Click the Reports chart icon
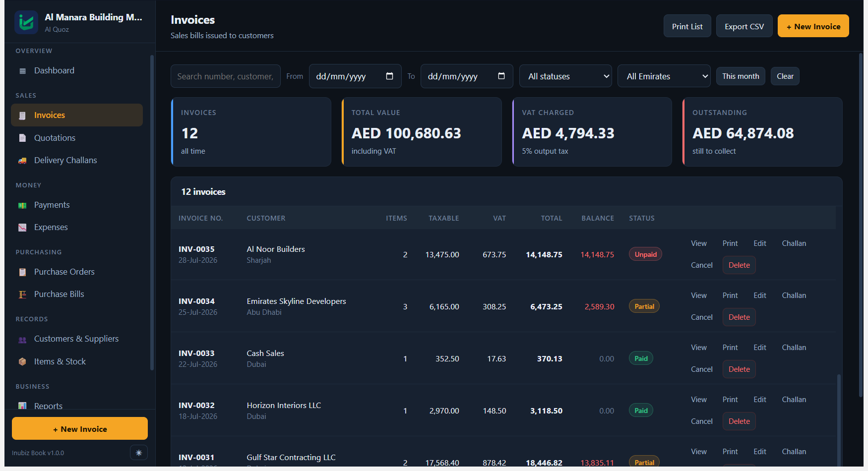Screen dimensions: 868x471 (x=22, y=406)
